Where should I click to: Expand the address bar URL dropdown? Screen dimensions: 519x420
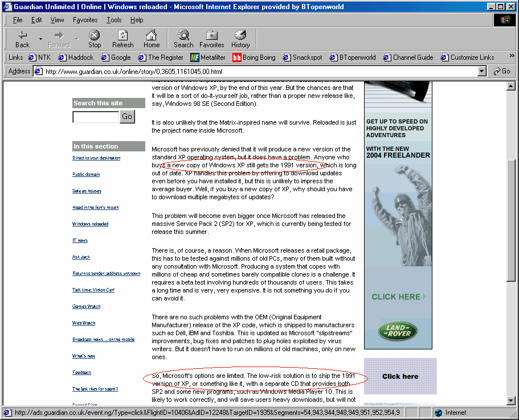click(482, 71)
